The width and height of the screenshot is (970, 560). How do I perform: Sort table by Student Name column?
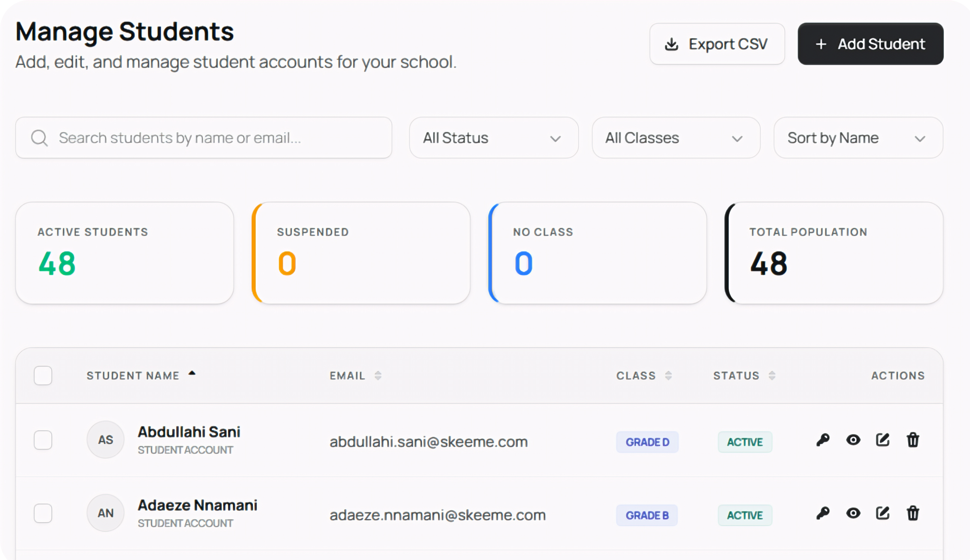133,375
